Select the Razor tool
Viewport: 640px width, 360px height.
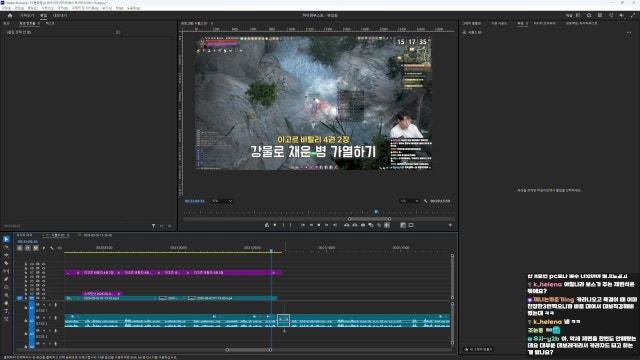[6, 263]
